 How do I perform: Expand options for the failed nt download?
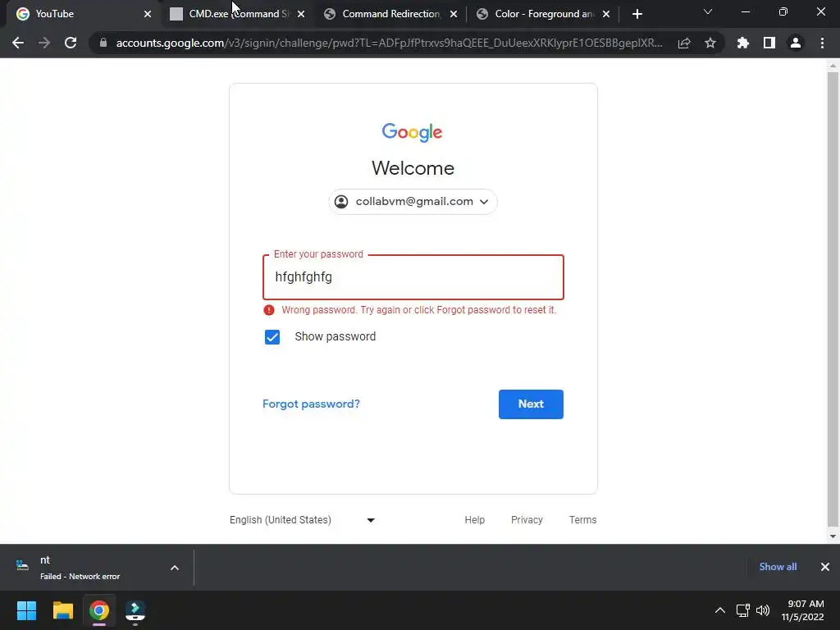click(175, 568)
